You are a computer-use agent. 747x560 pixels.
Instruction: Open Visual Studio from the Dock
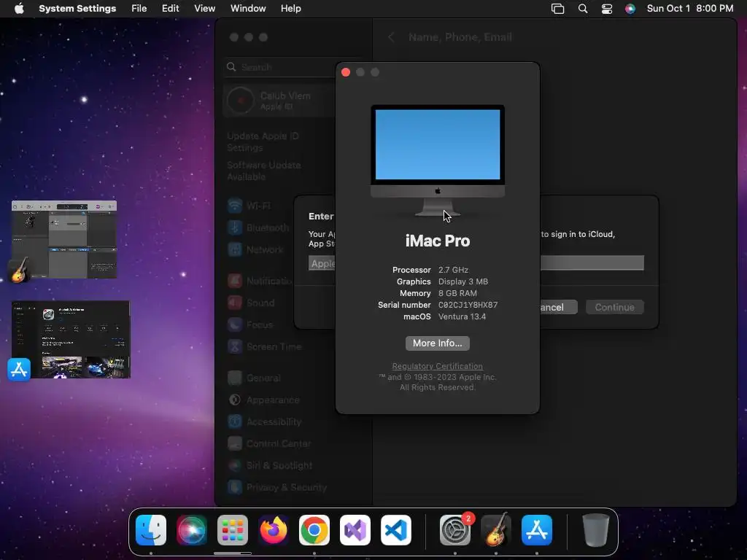click(x=355, y=530)
